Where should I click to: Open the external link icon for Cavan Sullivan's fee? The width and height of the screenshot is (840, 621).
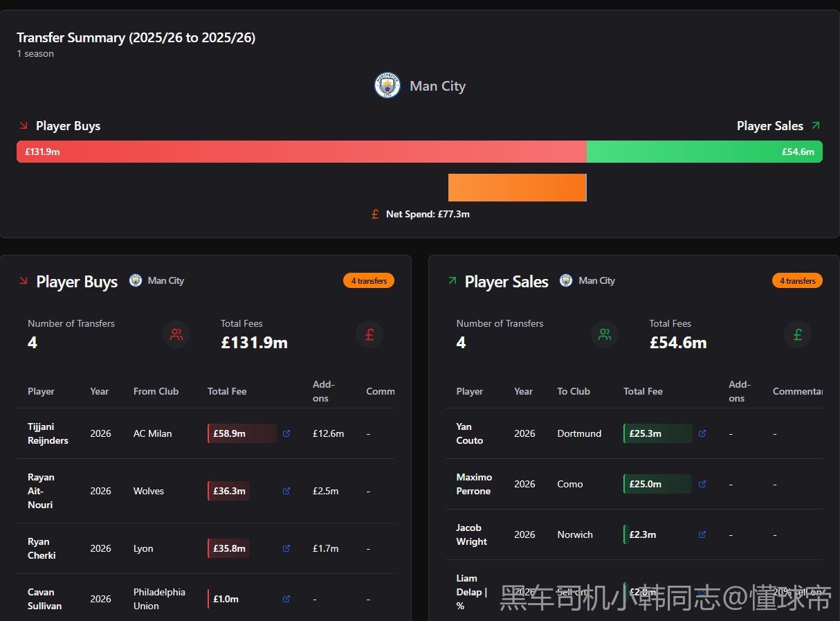pyautogui.click(x=286, y=599)
